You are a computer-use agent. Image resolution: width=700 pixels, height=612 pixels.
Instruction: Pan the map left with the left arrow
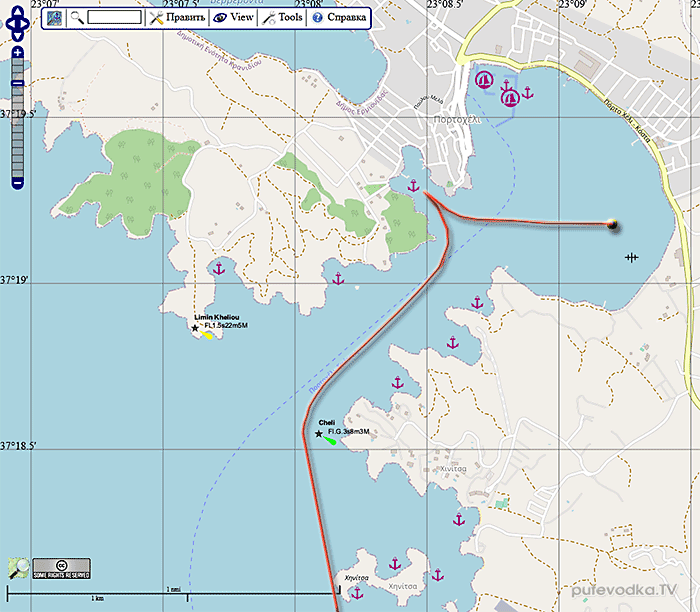coord(9,24)
